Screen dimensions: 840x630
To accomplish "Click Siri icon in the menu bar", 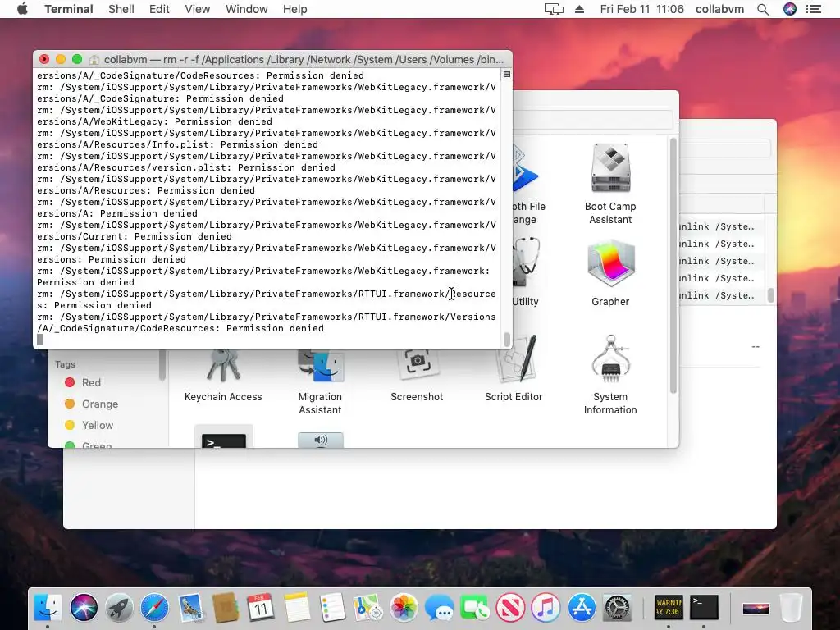I will click(x=790, y=9).
